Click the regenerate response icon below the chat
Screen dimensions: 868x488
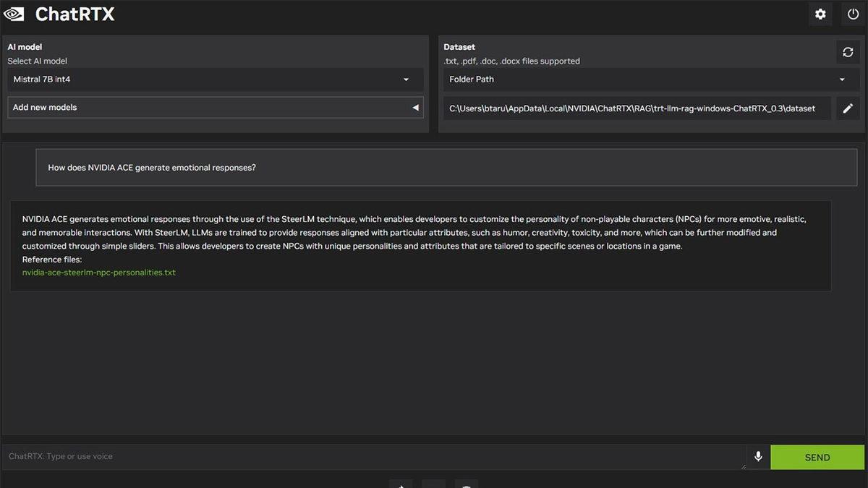click(401, 485)
